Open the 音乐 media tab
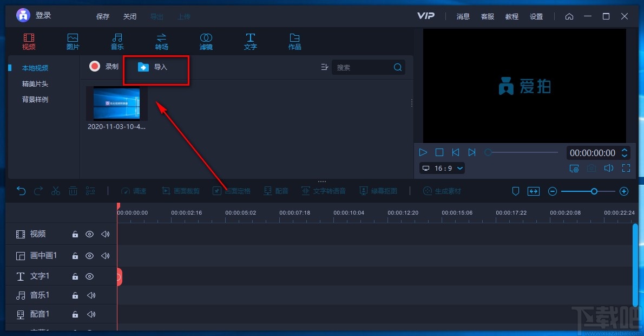Screen dimensions: 644x336 point(117,42)
